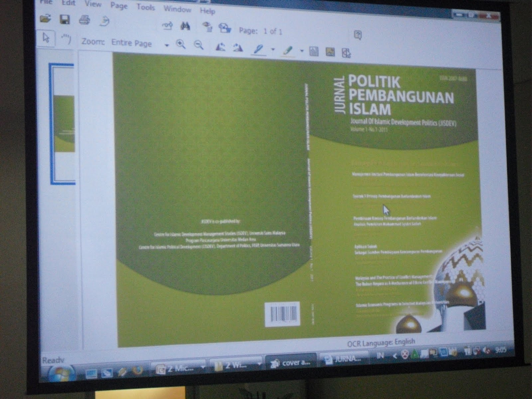Click the Insert Picture icon
The image size is (532, 399).
pyautogui.click(x=330, y=52)
